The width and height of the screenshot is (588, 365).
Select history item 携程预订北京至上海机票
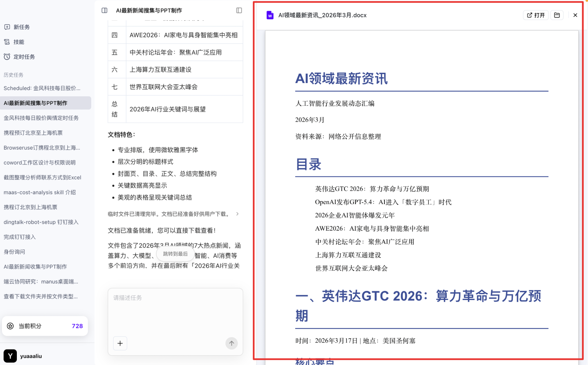coord(33,133)
